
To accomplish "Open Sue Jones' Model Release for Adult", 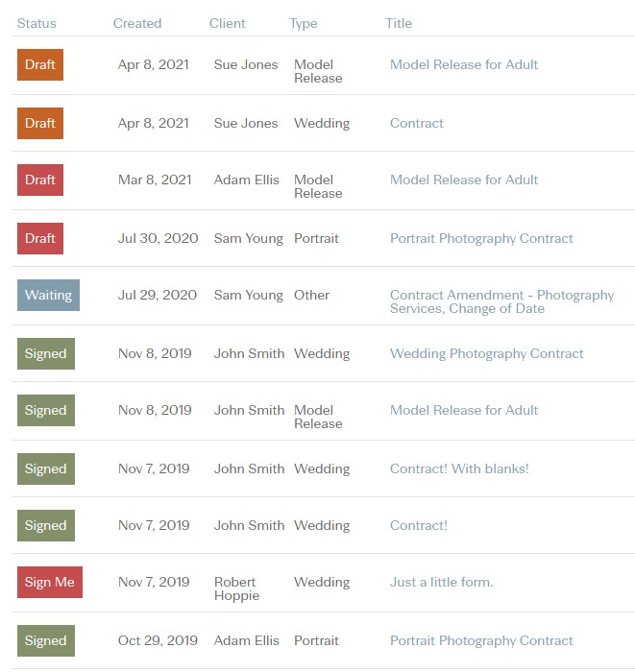I will point(464,64).
